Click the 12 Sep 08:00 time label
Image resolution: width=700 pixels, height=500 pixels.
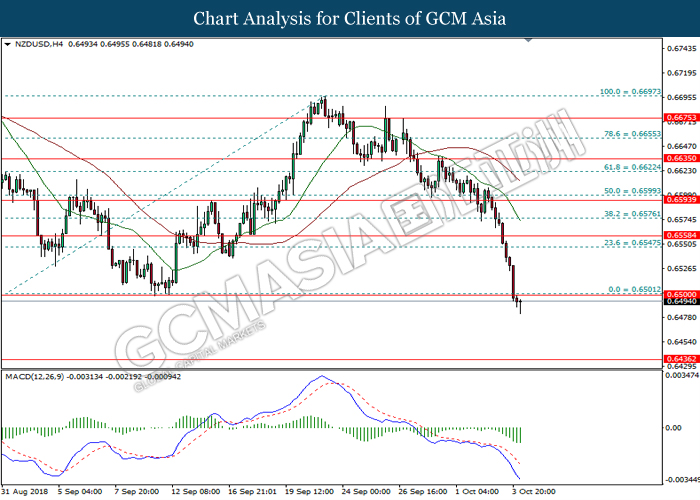196,492
